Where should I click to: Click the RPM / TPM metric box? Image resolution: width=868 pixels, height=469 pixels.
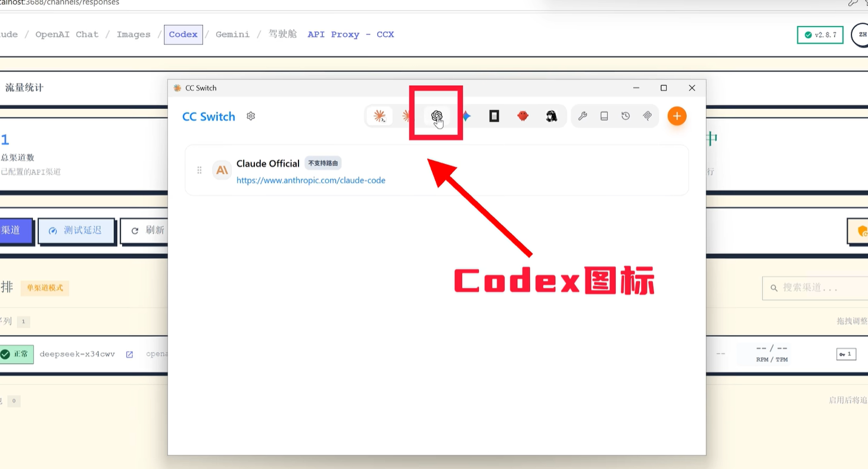771,354
